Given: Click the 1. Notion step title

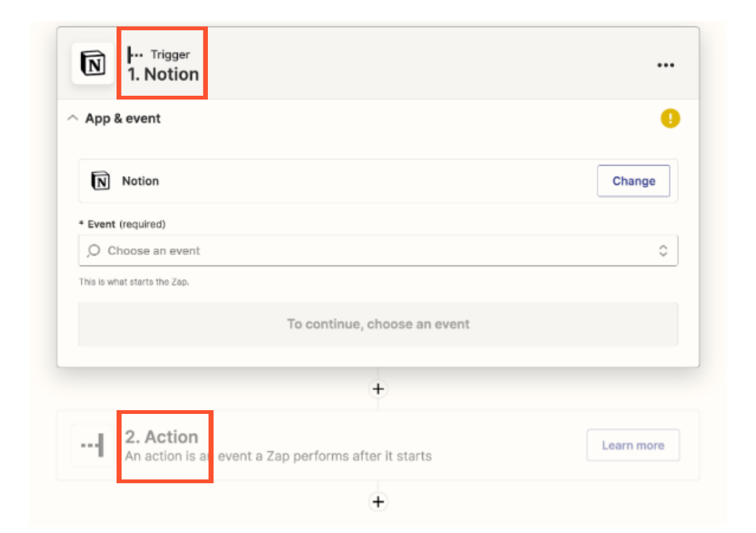Looking at the screenshot, I should 163,74.
